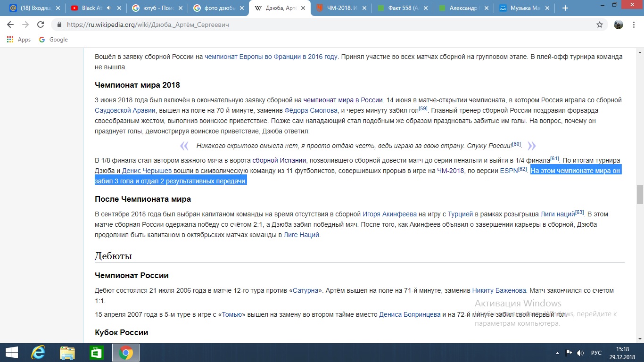
Task: Open link Дениса Бояринцева
Action: coord(410,314)
